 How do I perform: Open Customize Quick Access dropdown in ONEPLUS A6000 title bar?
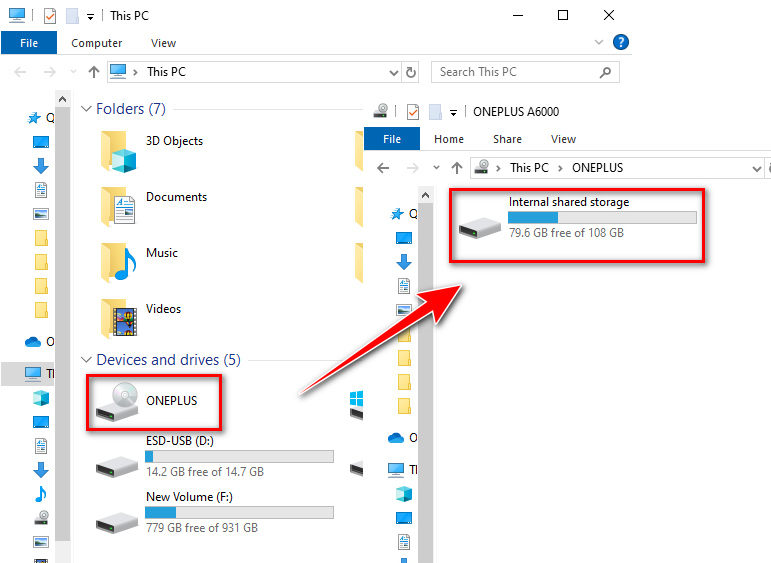point(453,113)
